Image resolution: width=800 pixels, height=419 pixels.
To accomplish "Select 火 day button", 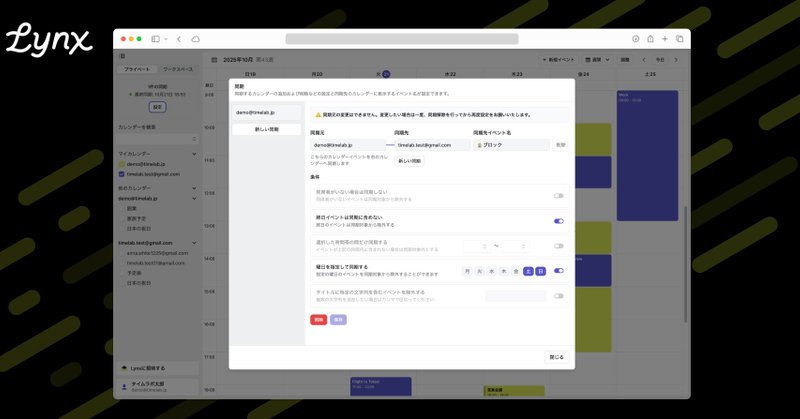I will (479, 272).
